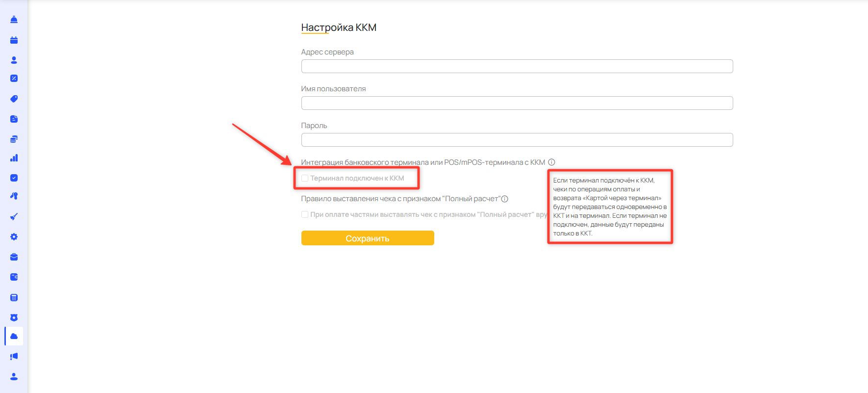Viewport: 868px width, 393px height.
Task: Open the reception bell sidebar icon
Action: coord(14,20)
